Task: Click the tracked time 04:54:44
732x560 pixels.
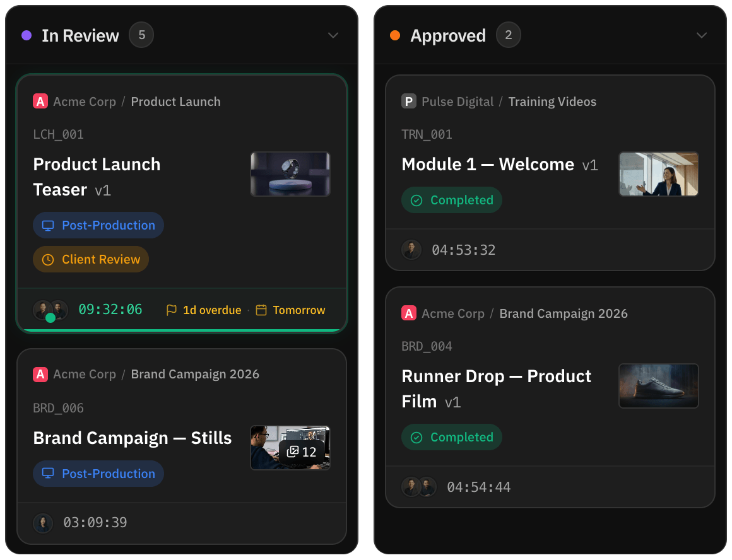Action: [479, 487]
